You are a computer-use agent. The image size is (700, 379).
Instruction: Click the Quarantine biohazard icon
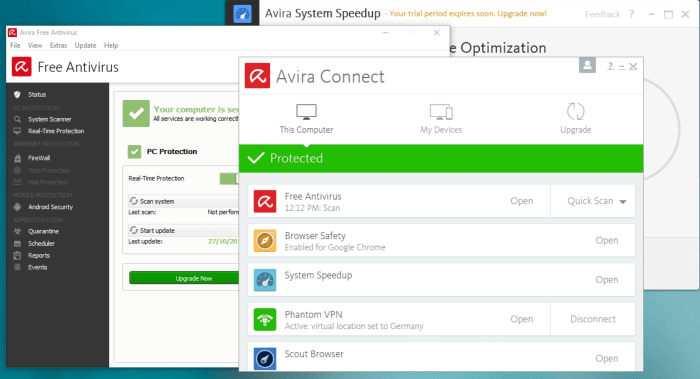(17, 231)
